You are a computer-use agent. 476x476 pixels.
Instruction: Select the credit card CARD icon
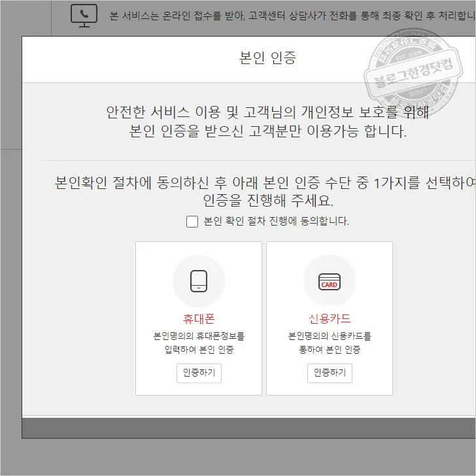pyautogui.click(x=330, y=282)
